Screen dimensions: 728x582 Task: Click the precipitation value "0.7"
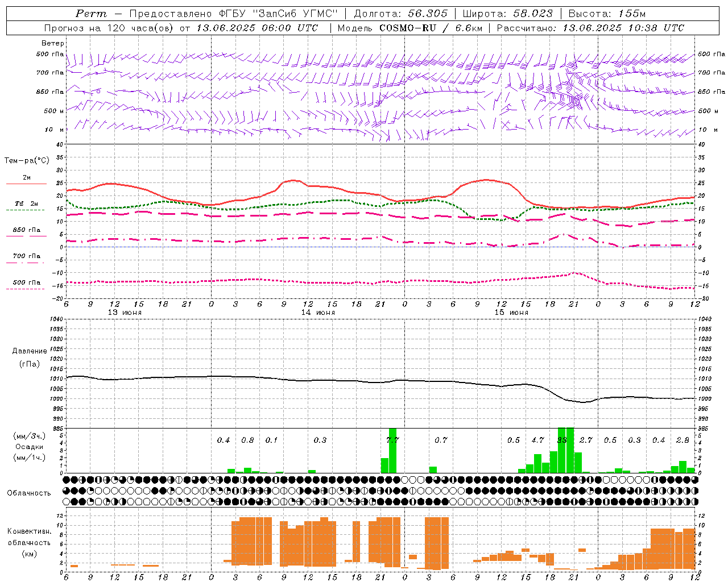click(x=441, y=440)
